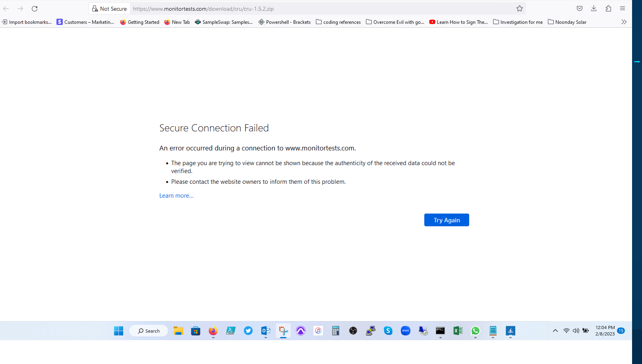Follow the Learn more... link
This screenshot has height=364, width=642.
pyautogui.click(x=176, y=196)
